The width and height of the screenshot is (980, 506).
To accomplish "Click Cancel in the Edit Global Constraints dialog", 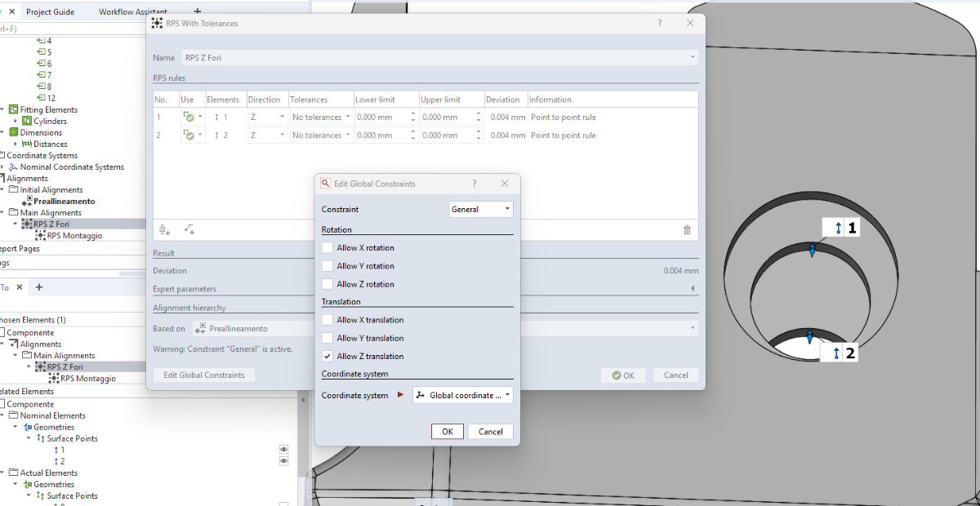I will click(x=491, y=432).
